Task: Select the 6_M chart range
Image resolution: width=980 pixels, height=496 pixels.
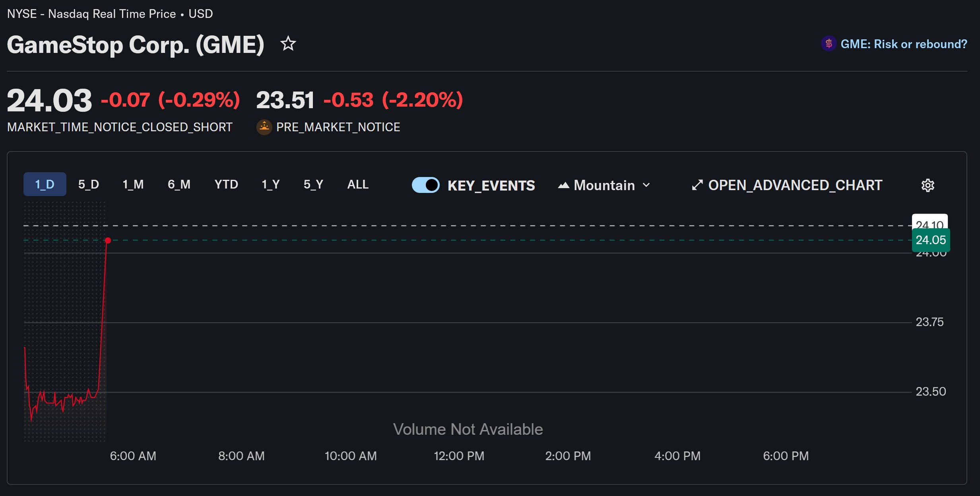Action: tap(179, 185)
